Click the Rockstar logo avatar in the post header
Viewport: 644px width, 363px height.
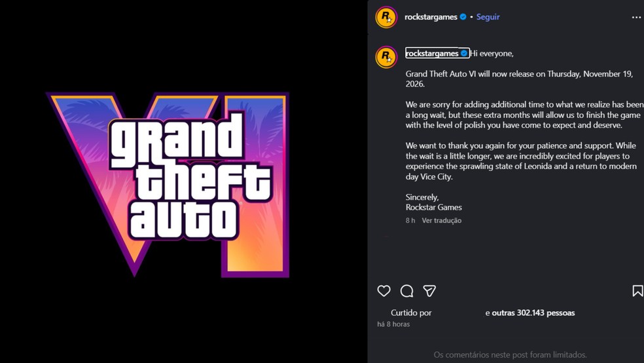[386, 17]
